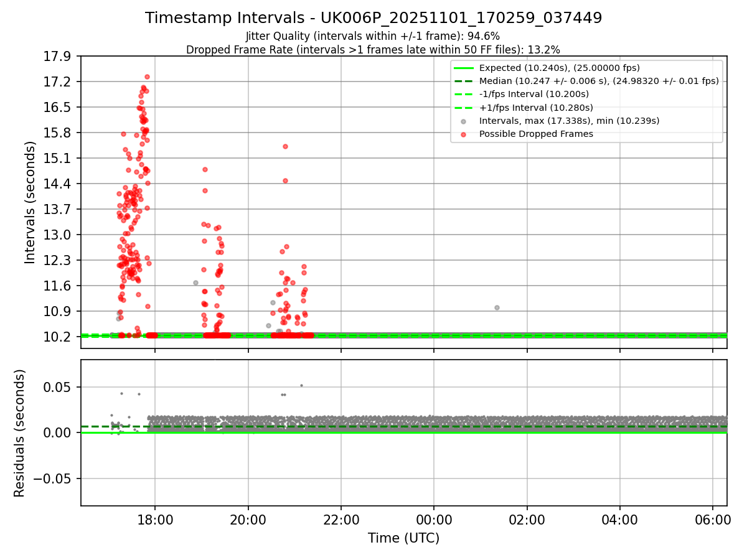This screenshot has width=747, height=560.
Task: Click the '-1/fps Interval (10.200s)' legend entry
Action: 533,94
